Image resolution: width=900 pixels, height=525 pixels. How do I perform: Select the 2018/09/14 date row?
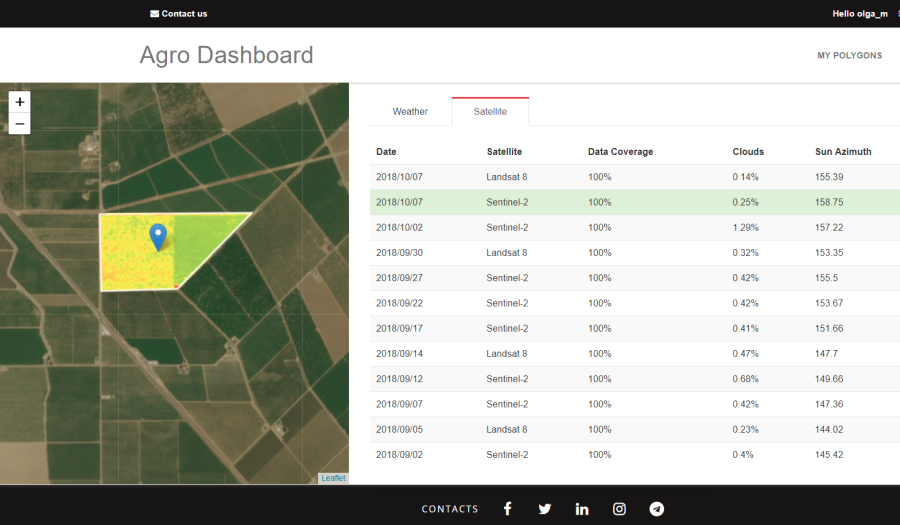click(635, 353)
